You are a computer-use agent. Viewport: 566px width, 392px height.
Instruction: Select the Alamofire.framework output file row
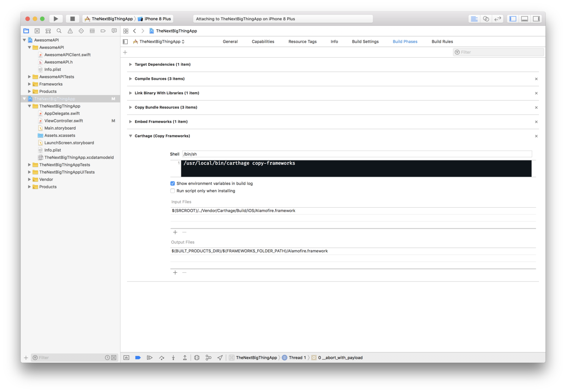(x=353, y=251)
